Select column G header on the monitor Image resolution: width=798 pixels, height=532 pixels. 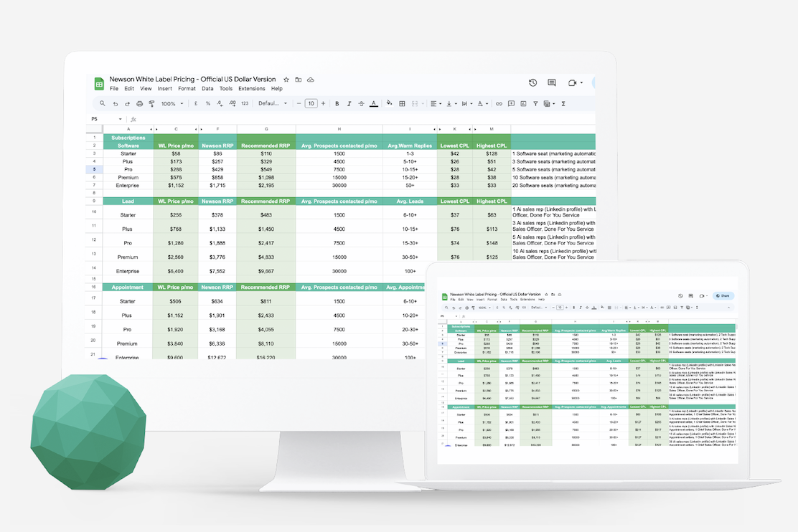point(266,129)
